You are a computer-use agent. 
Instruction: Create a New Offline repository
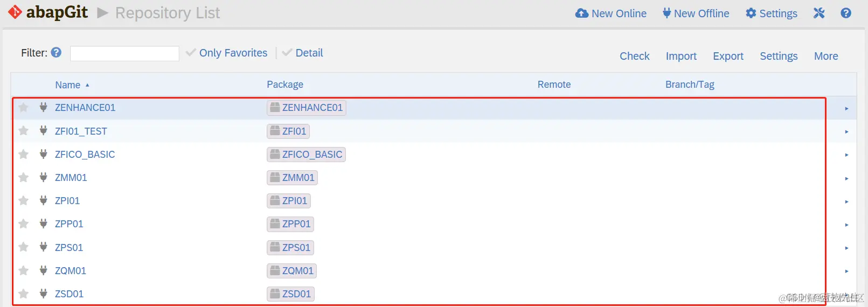pos(696,13)
